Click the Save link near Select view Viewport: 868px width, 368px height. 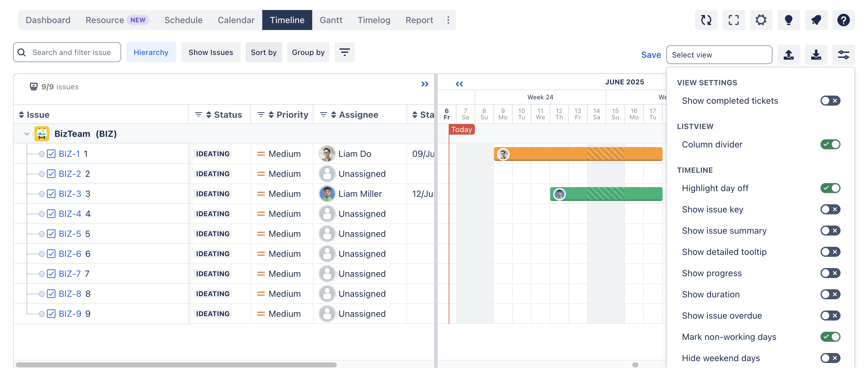coord(651,55)
